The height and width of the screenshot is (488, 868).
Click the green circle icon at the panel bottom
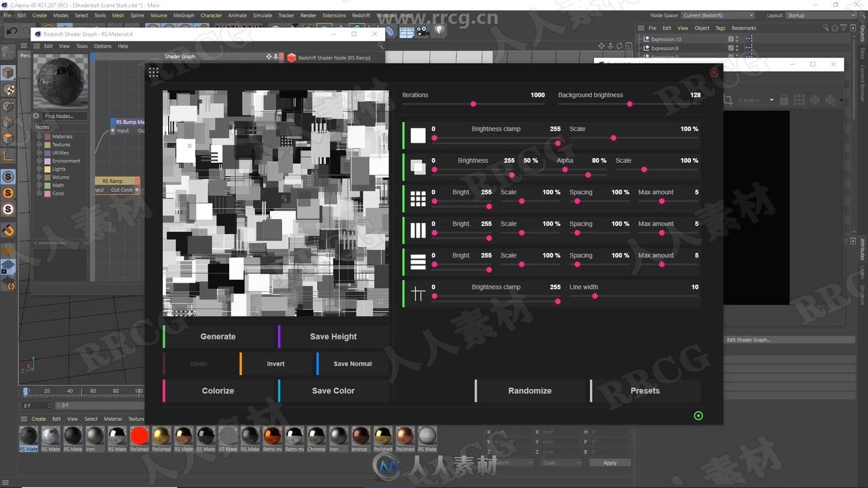[x=698, y=415]
